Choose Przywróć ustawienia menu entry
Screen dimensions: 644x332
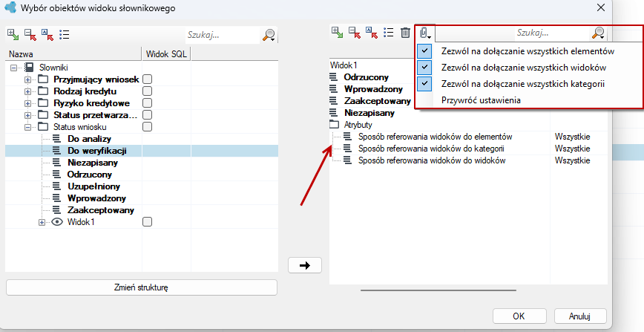coord(481,100)
